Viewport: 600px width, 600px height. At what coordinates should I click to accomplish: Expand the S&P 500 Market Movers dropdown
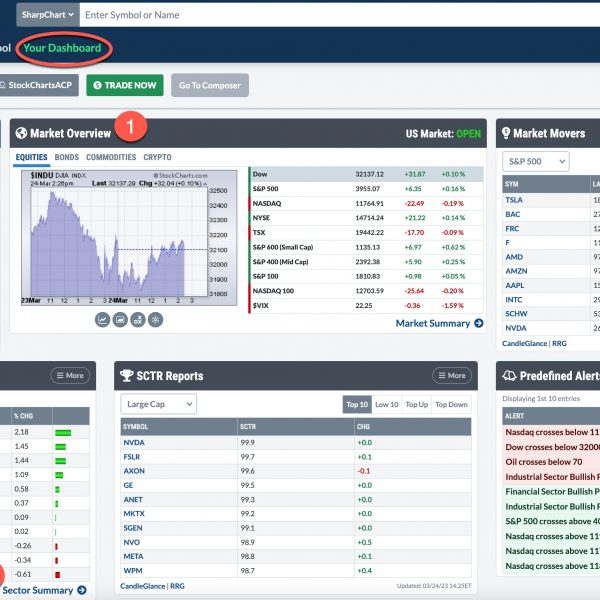coord(535,161)
